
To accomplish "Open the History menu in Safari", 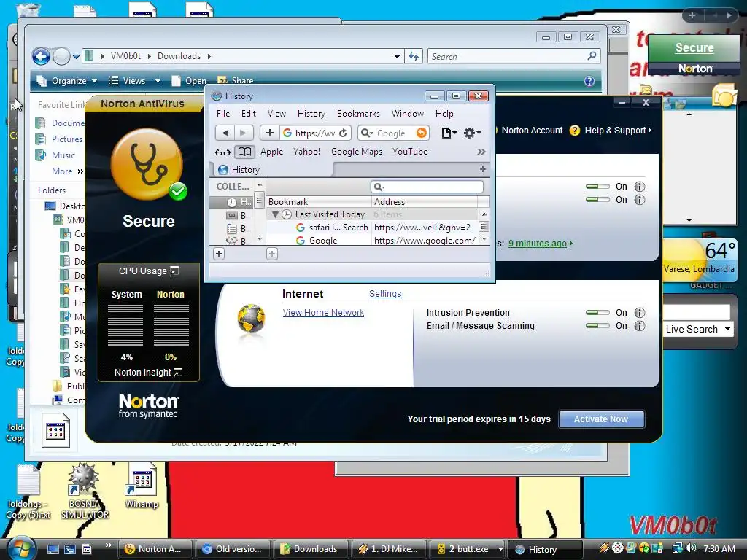I will (311, 114).
